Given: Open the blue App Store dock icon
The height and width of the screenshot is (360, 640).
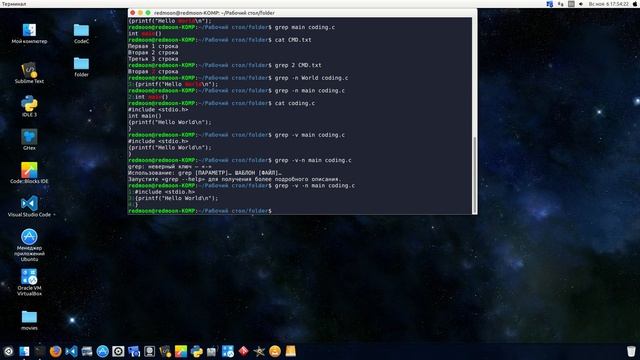Looking at the screenshot, I should click(x=102, y=351).
